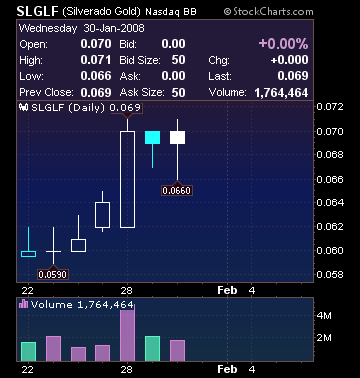This screenshot has width=360, height=378.
Task: Click the 0.068 price axis label
Action: 330,155
